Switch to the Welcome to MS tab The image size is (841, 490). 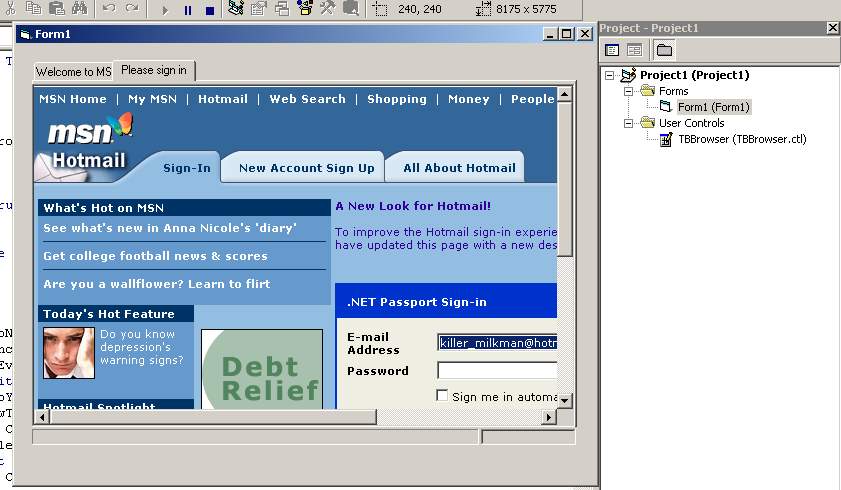74,72
